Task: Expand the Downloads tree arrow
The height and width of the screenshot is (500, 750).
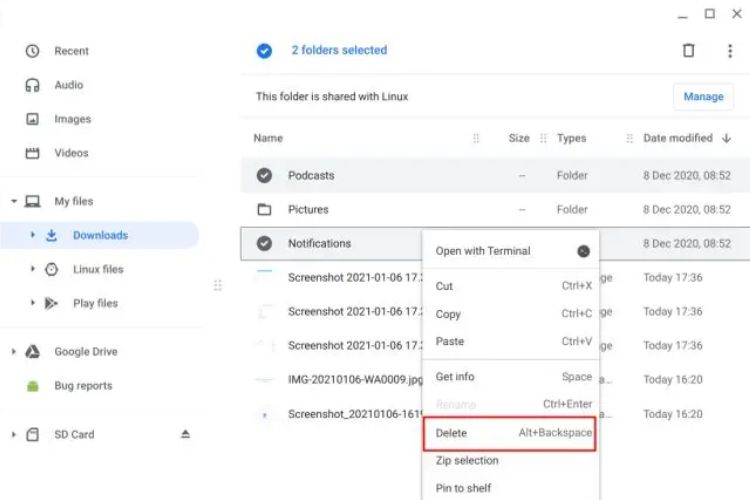Action: [33, 235]
